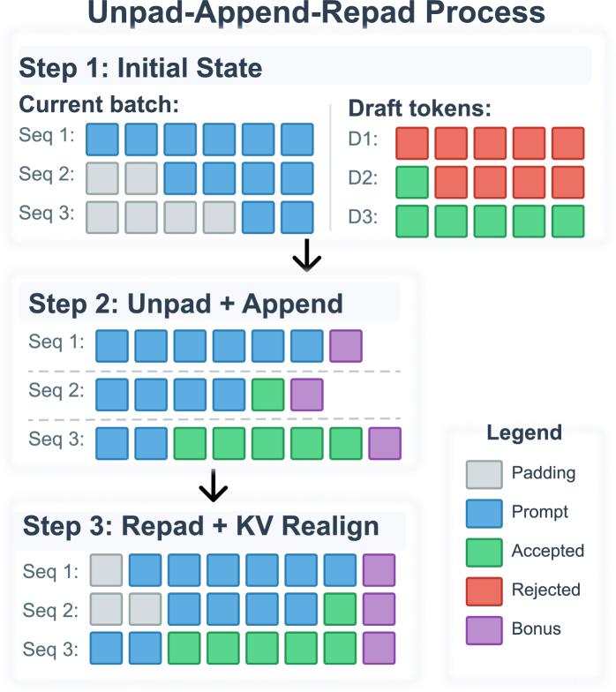
Task: Click the 'Current batch:' label
Action: coord(99,104)
